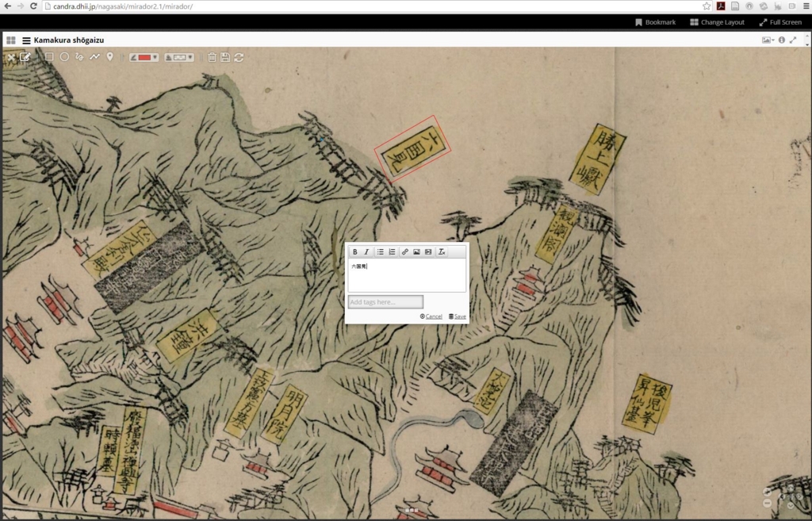Viewport: 812px width, 521px height.
Task: Save the annotation
Action: (458, 316)
